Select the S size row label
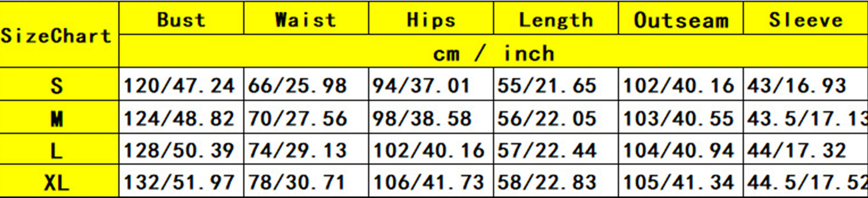Screen dimensions: 868x198 pos(57,85)
